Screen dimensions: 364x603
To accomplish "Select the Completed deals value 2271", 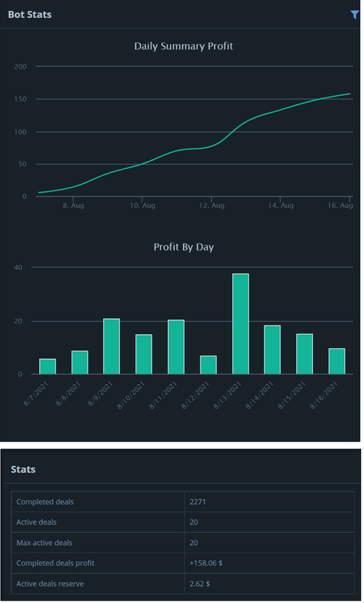I will tap(197, 501).
